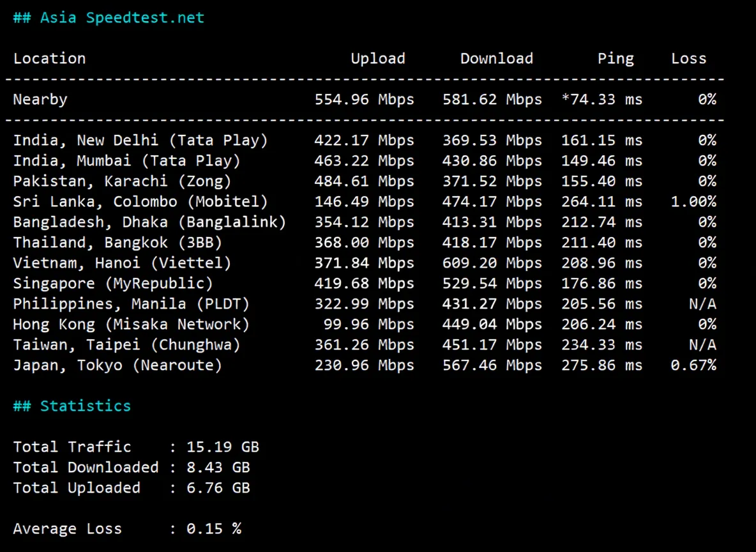Select New Delhi upload value 422.17 Mbps

pos(364,141)
